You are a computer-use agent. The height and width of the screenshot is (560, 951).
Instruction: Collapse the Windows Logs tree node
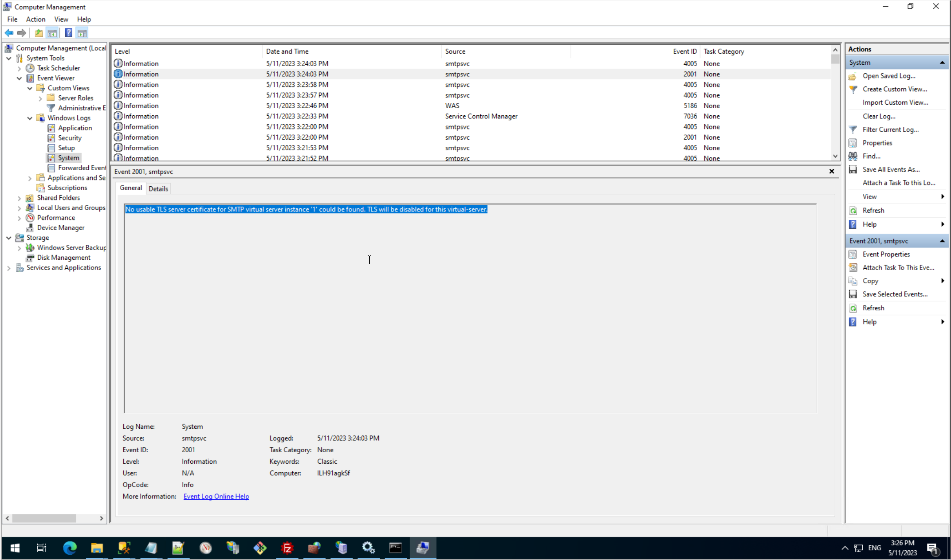point(30,118)
